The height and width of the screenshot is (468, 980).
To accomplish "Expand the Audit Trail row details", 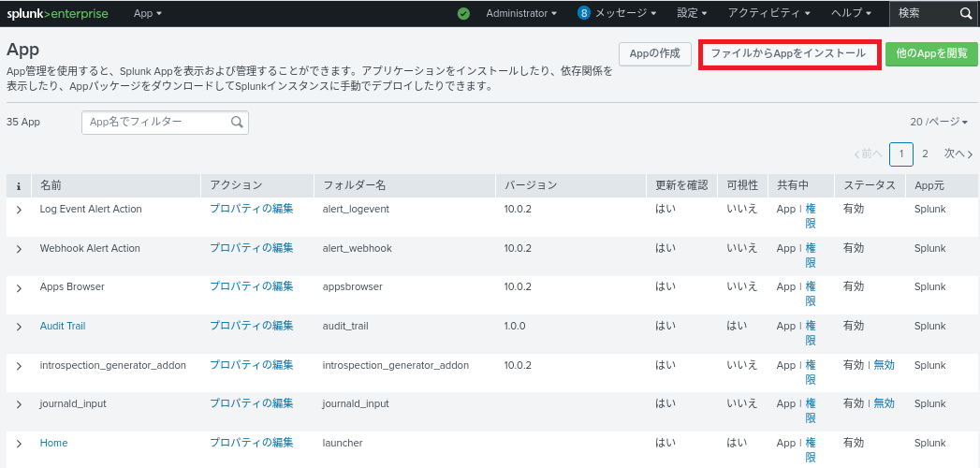I will click(x=19, y=327).
